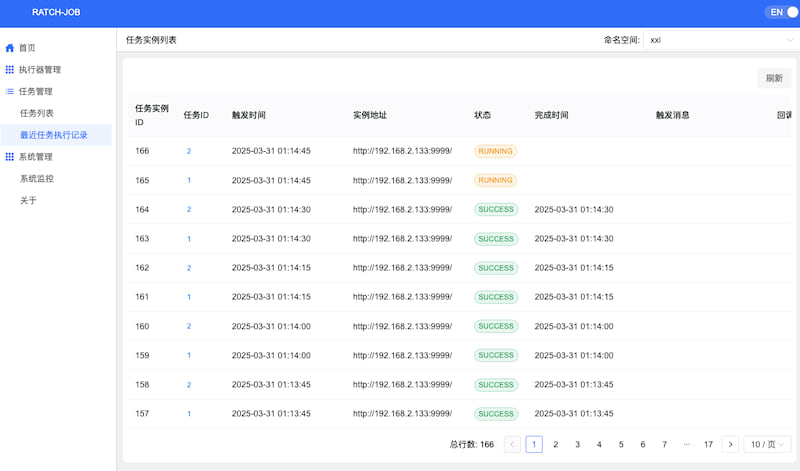Click the home icon beside 首页

pos(9,48)
